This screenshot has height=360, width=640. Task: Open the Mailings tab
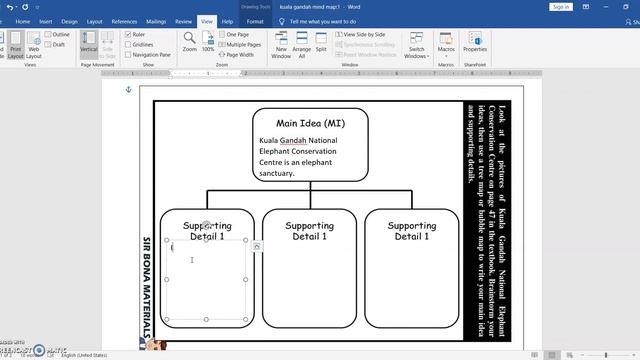[x=156, y=22]
